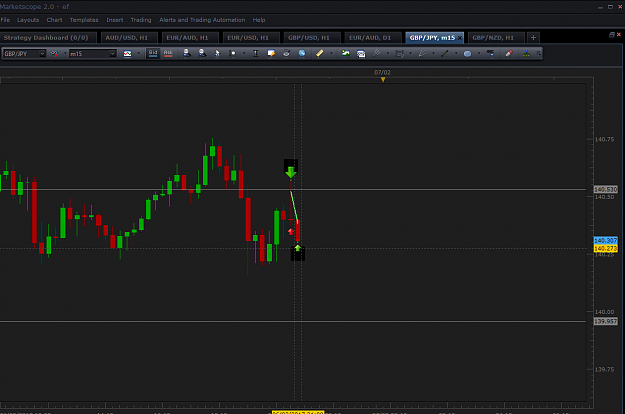The width and height of the screenshot is (625, 414).
Task: Click the 139.75 axis price label
Action: click(x=604, y=369)
